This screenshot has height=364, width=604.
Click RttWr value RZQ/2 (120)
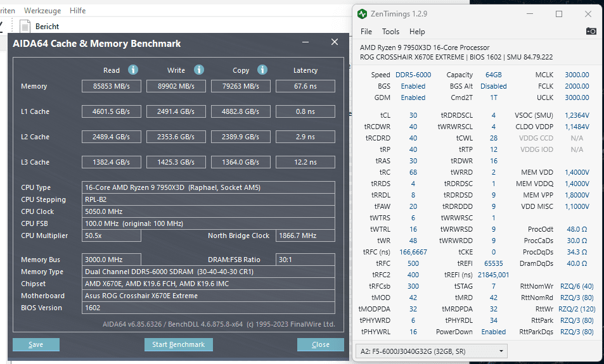577,309
